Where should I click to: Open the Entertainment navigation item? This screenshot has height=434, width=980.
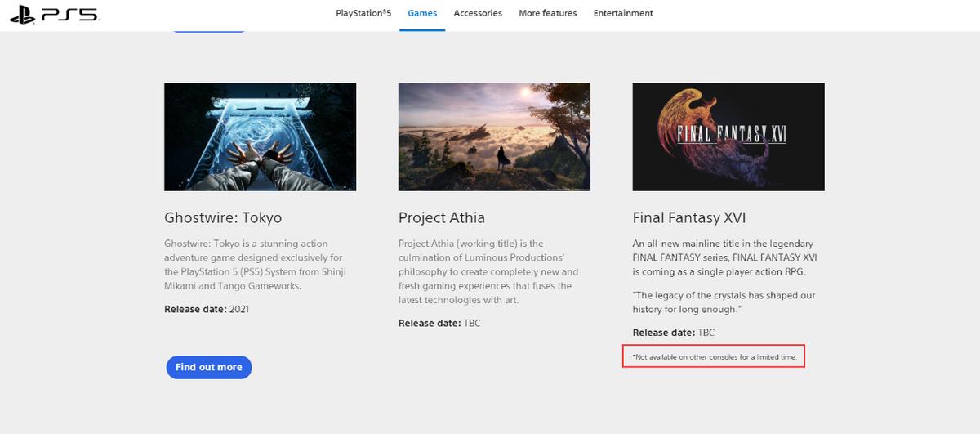(623, 13)
